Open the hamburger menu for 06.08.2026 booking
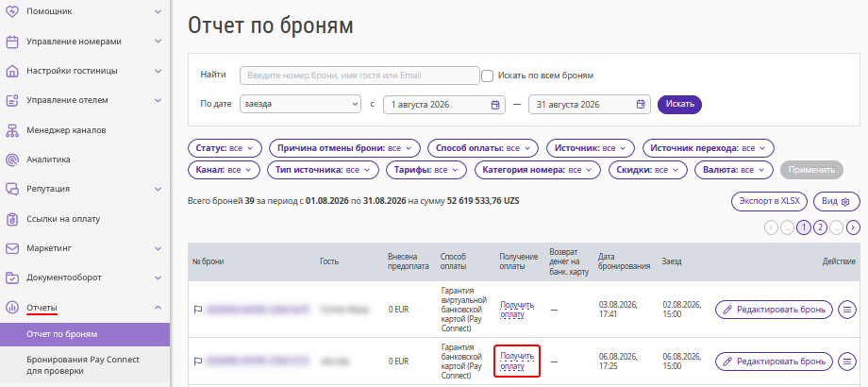The width and height of the screenshot is (868, 387). coord(846,361)
